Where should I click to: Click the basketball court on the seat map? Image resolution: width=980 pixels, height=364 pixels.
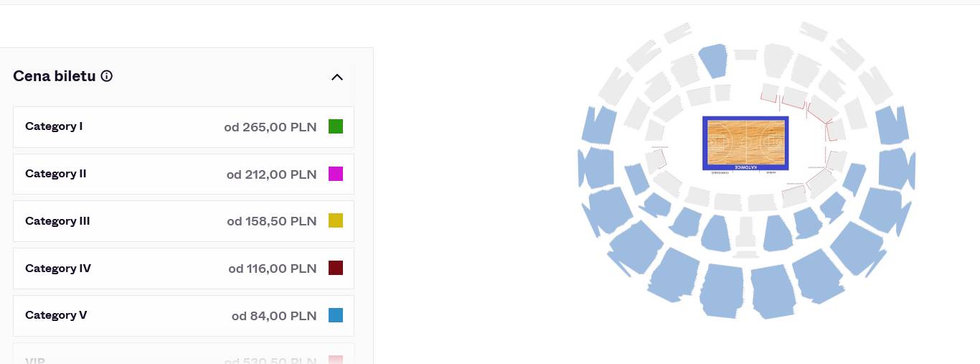click(745, 142)
